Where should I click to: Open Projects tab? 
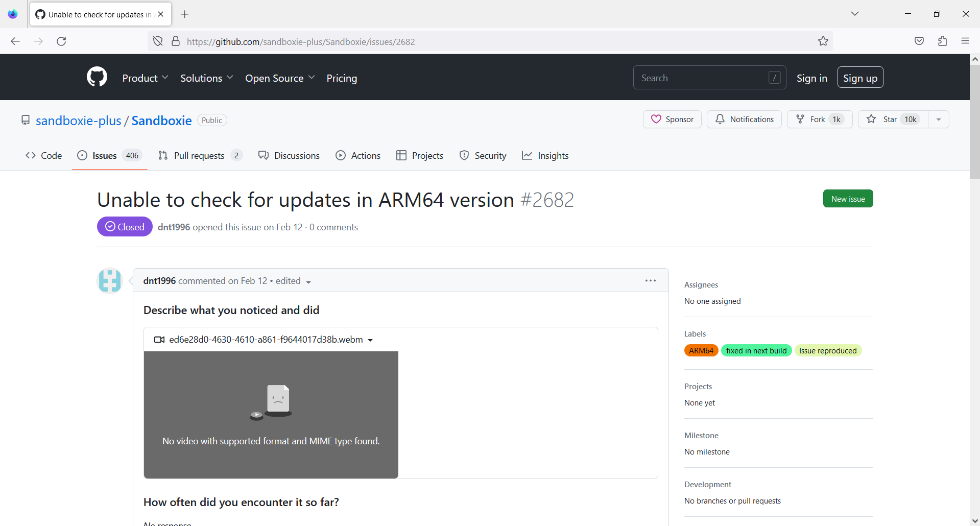(x=420, y=156)
